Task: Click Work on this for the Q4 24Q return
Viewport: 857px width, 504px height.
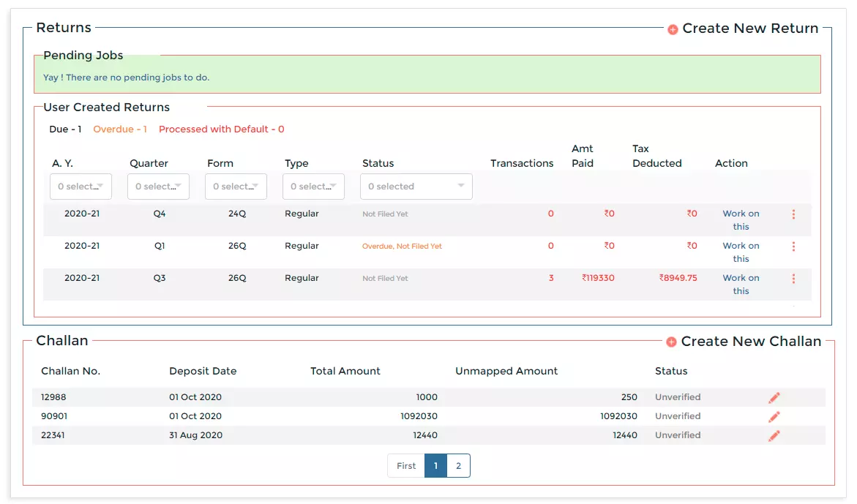Action: click(x=741, y=219)
